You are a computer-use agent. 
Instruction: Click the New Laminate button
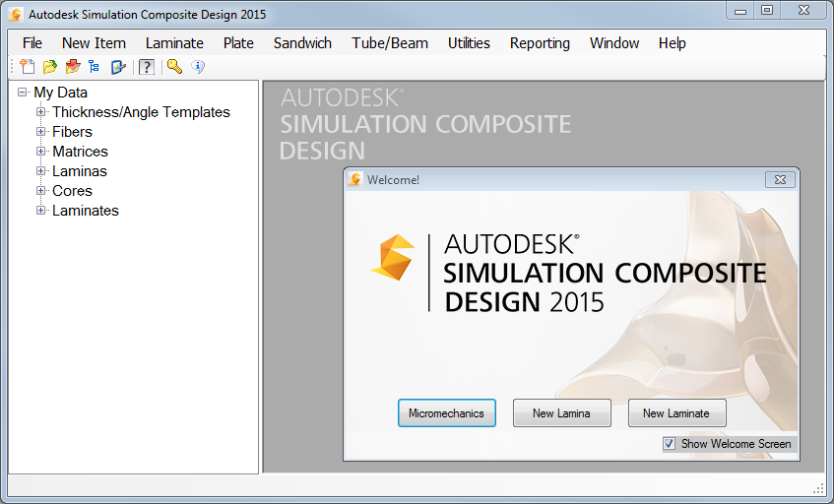(x=676, y=413)
